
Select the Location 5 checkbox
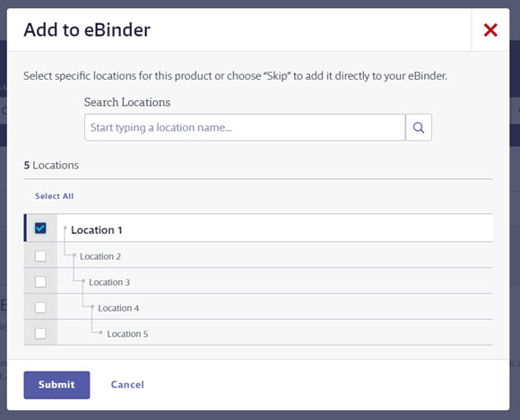click(40, 333)
